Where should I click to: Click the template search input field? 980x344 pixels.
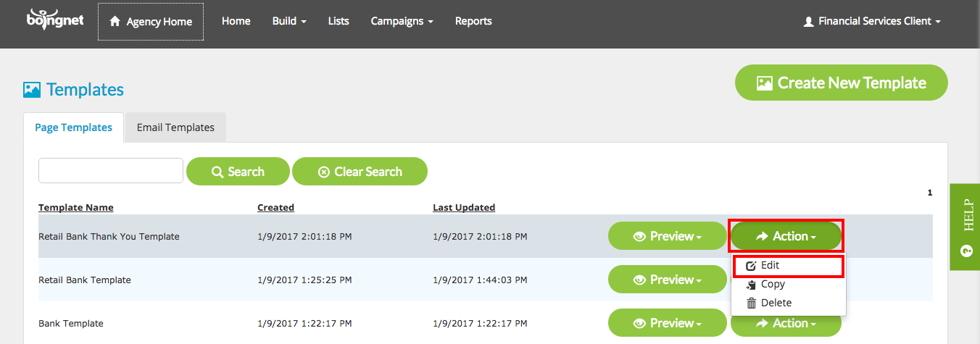point(111,170)
